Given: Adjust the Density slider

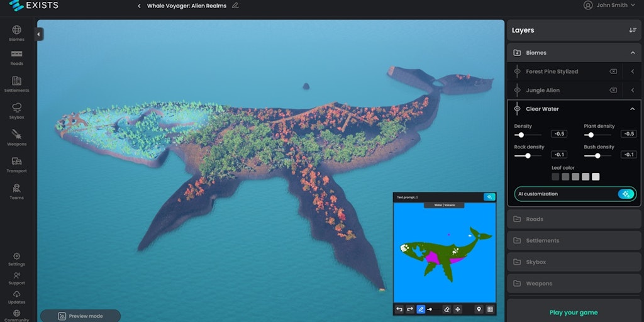Looking at the screenshot, I should click(528, 135).
